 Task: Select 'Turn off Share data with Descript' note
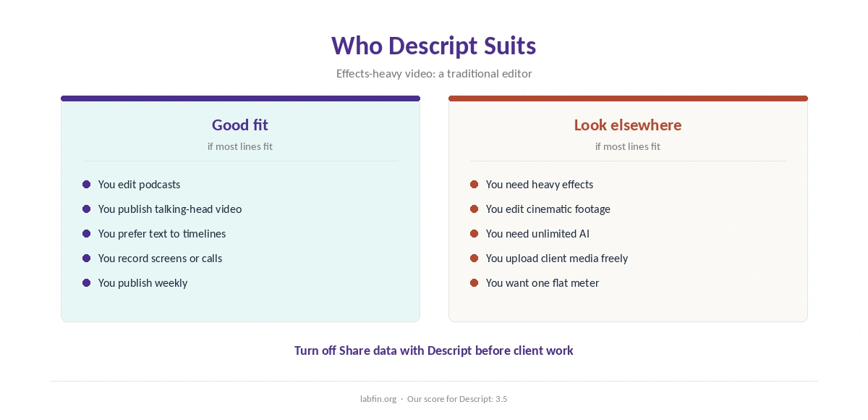pyautogui.click(x=434, y=350)
